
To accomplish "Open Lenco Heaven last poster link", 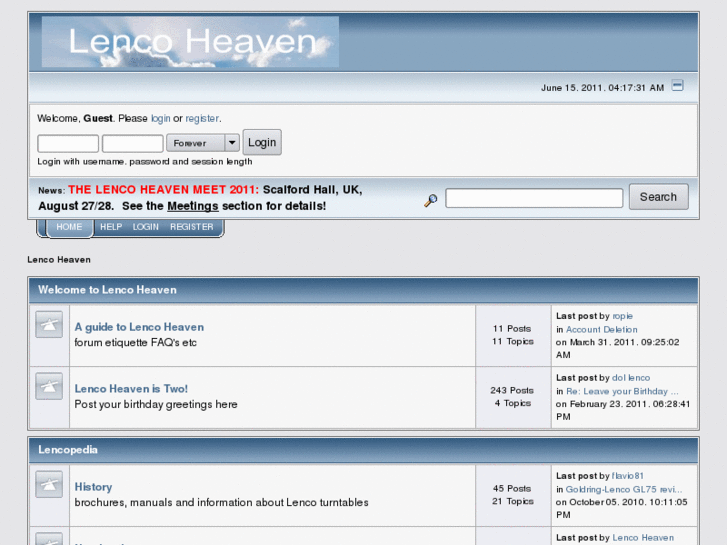I will [x=643, y=538].
